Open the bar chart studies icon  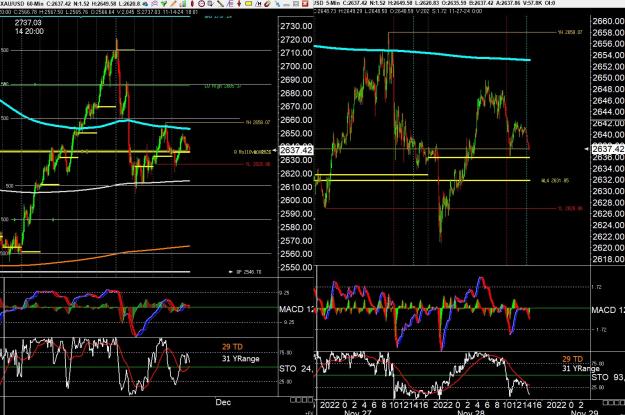click(183, 4)
